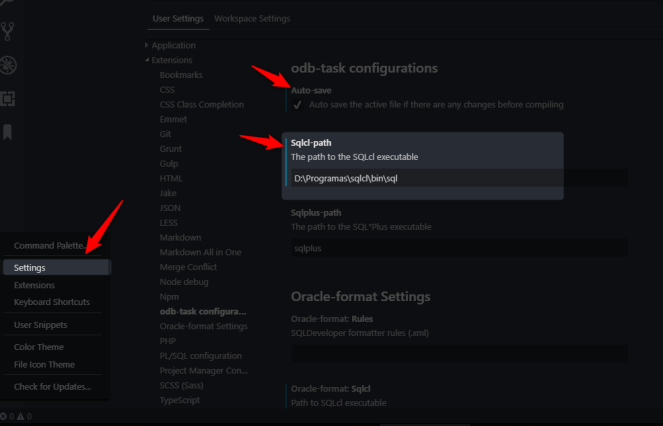
Task: Toggle the Auto-save checkbox
Action: click(298, 104)
